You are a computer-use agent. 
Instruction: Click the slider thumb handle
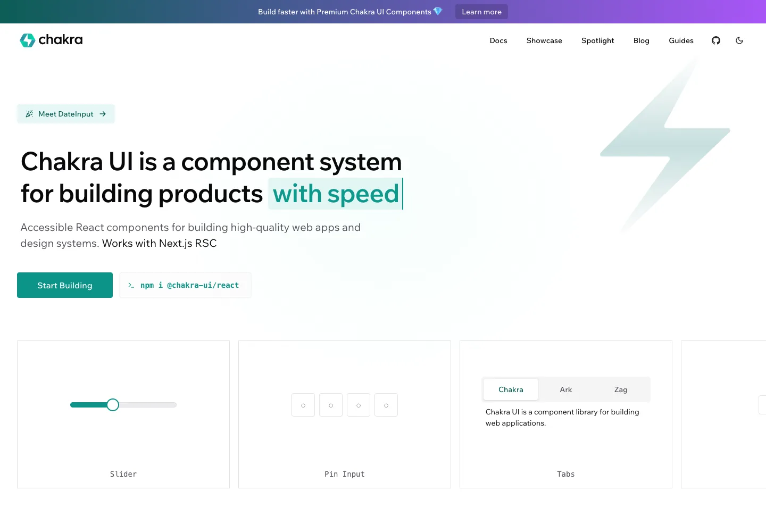pos(113,405)
